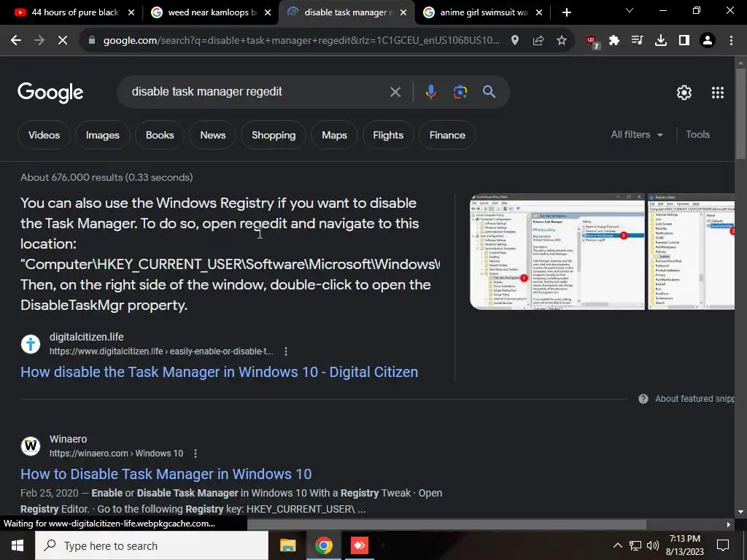The height and width of the screenshot is (560, 747).
Task: Focus the Google search input field
Action: click(258, 92)
